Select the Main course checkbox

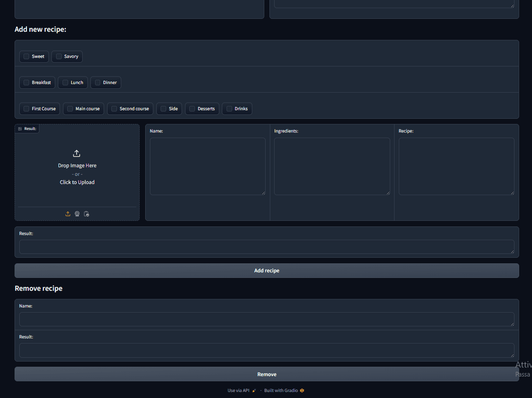[x=70, y=109]
